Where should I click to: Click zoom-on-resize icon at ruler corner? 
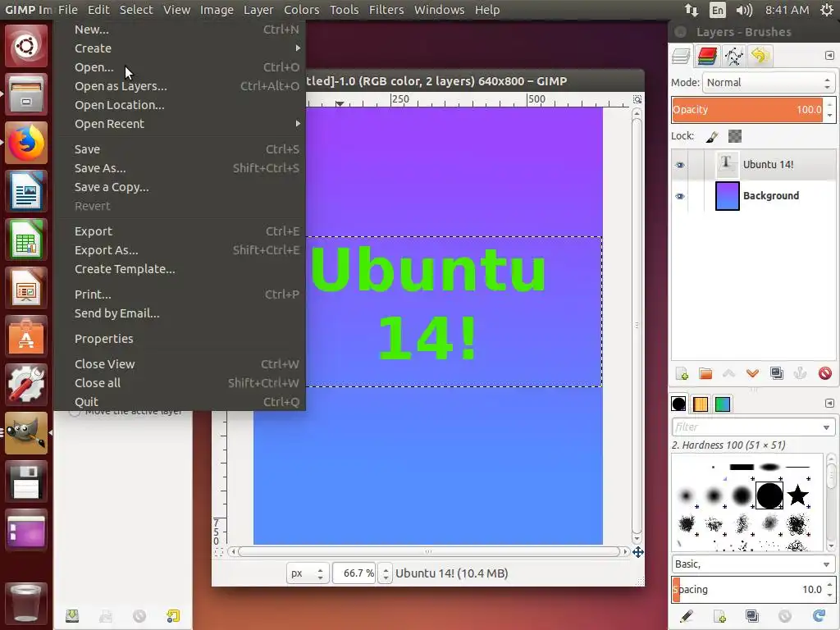(637, 99)
